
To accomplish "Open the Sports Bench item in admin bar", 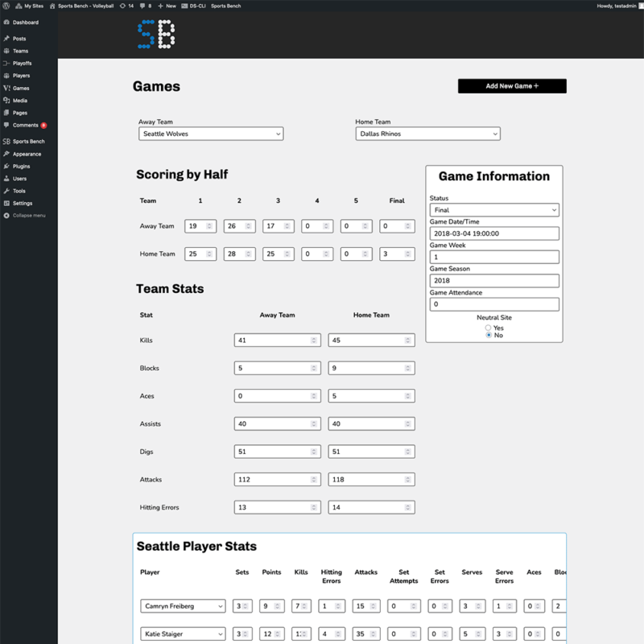I will 226,6.
